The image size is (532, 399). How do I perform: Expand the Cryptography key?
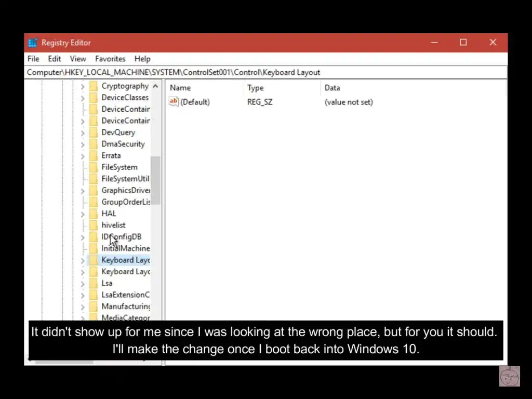[x=83, y=87]
